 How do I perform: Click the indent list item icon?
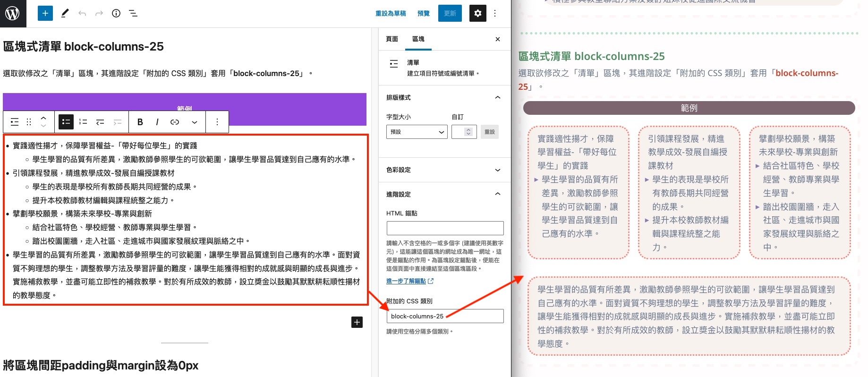(x=117, y=122)
